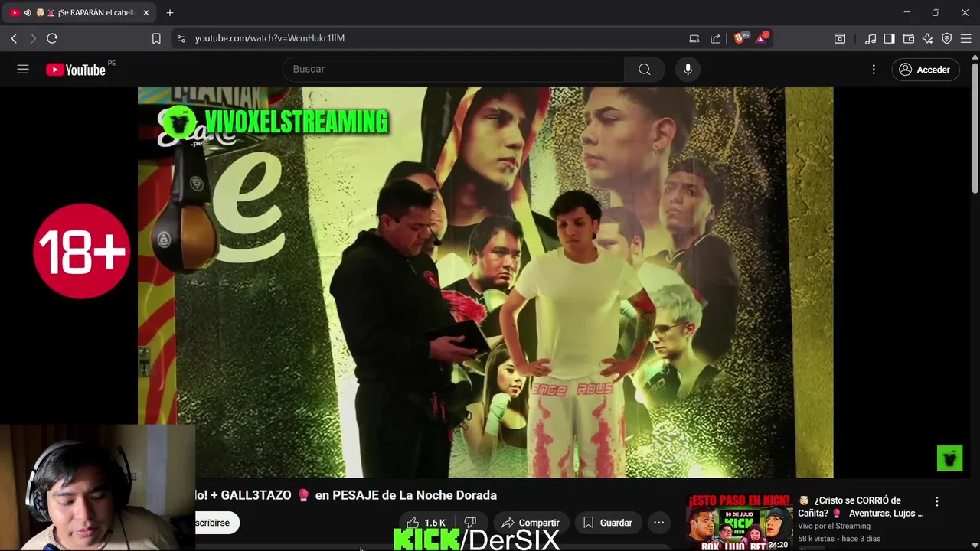The width and height of the screenshot is (980, 551).
Task: Open the recommended video thumbnail 24:20
Action: click(x=739, y=522)
